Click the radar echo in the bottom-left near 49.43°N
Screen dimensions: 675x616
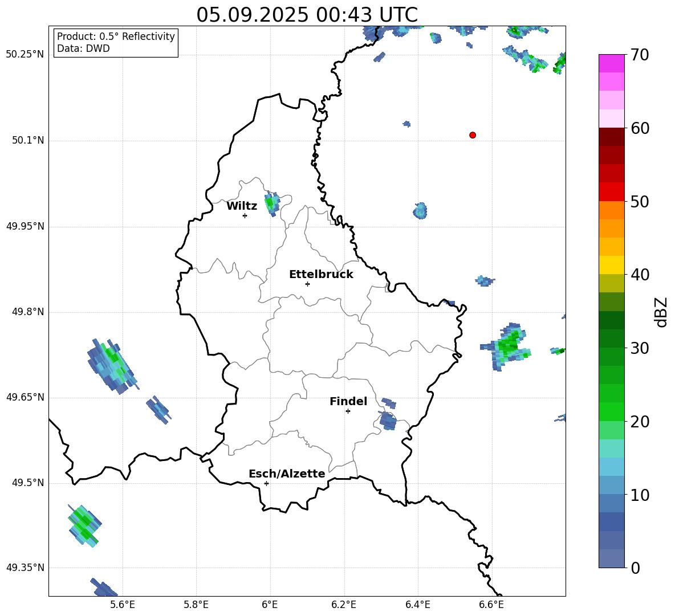click(84, 523)
